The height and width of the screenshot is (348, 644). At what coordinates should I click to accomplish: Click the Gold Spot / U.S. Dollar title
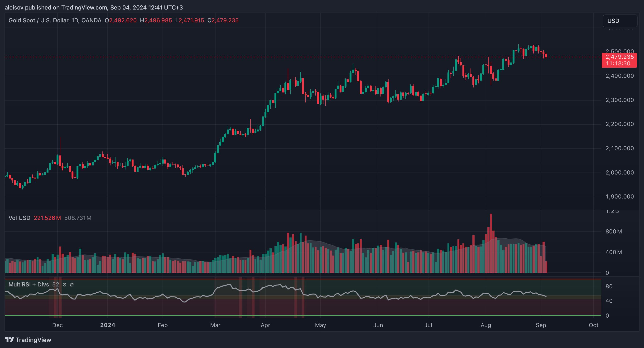point(39,20)
